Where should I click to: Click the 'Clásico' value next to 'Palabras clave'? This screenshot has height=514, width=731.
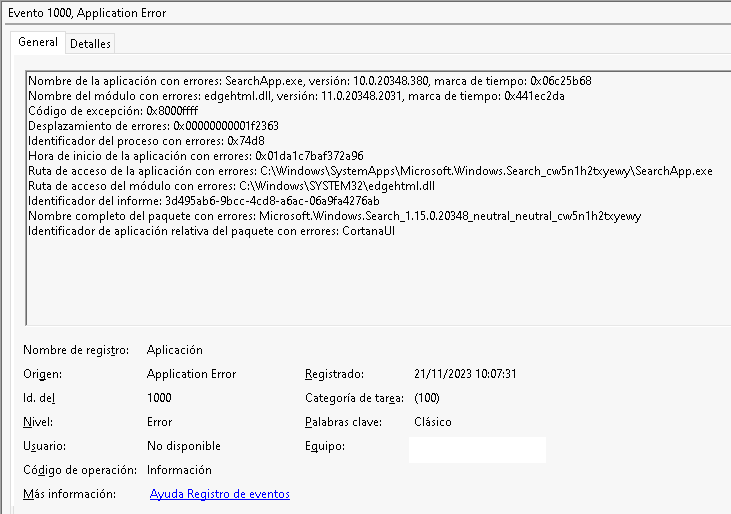pyautogui.click(x=433, y=422)
